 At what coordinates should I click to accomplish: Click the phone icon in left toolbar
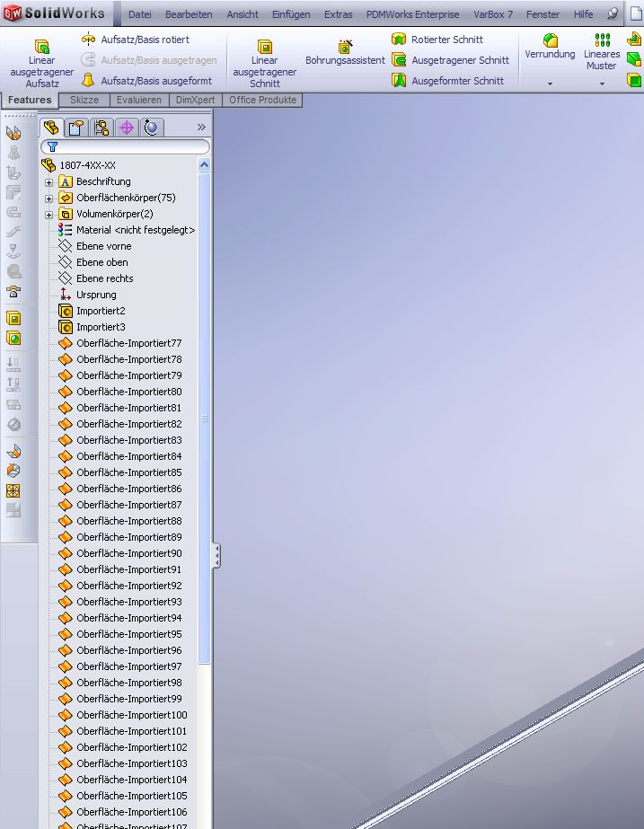pos(13,291)
